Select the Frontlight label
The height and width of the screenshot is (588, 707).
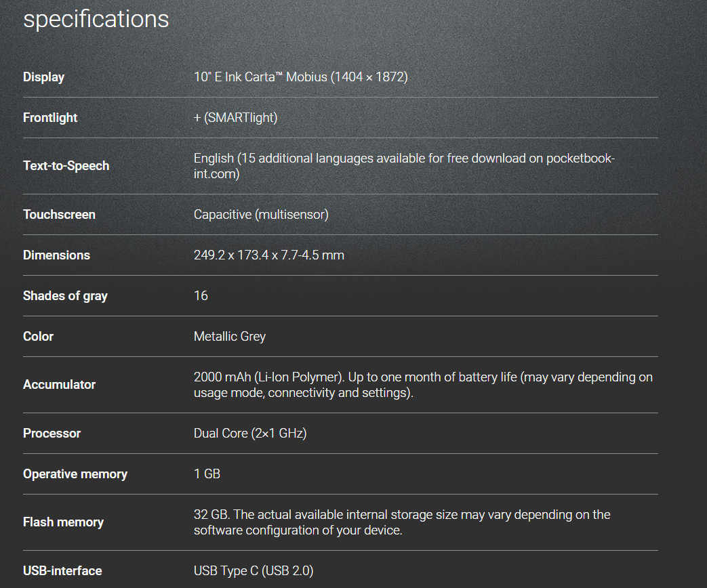[50, 118]
